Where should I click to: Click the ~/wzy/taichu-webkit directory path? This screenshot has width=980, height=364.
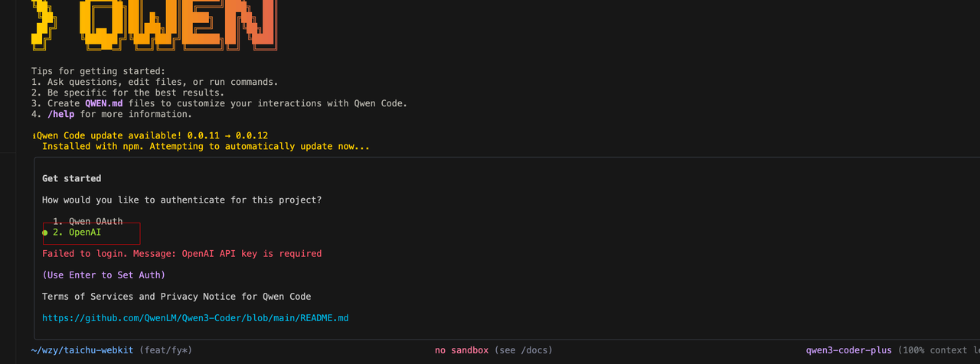tap(82, 350)
